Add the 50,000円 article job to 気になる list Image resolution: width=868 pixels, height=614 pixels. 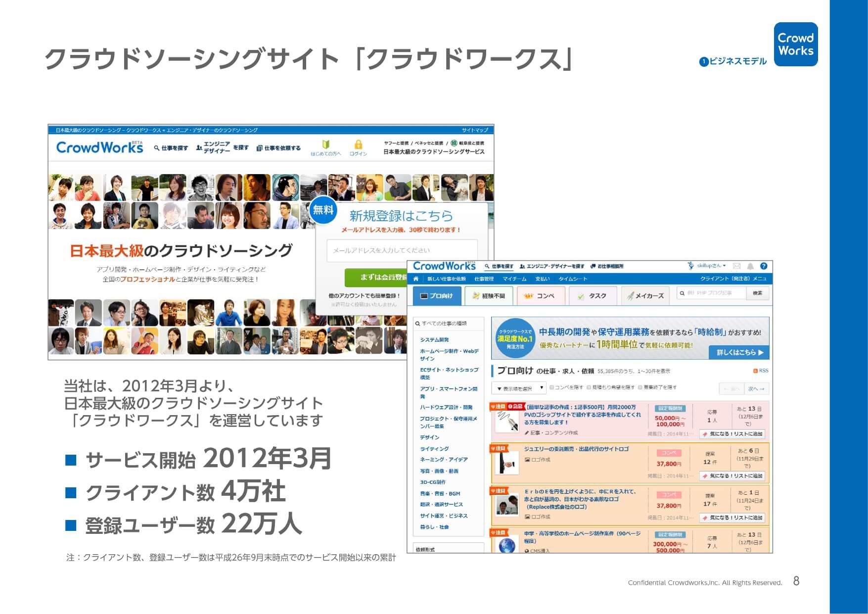(732, 434)
